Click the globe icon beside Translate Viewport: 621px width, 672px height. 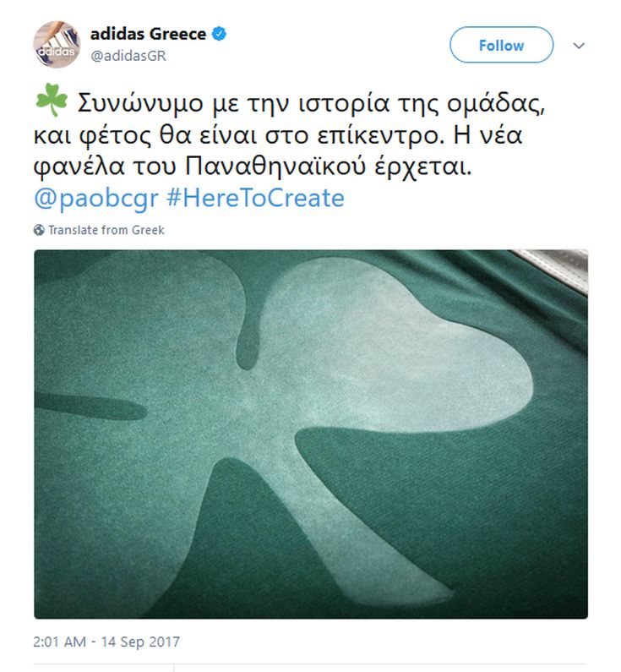pyautogui.click(x=39, y=230)
